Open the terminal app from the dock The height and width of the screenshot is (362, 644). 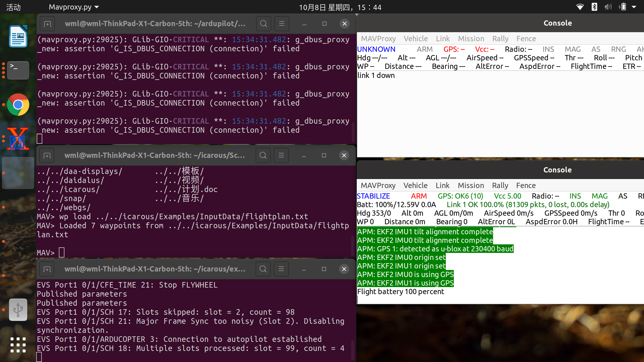18,70
